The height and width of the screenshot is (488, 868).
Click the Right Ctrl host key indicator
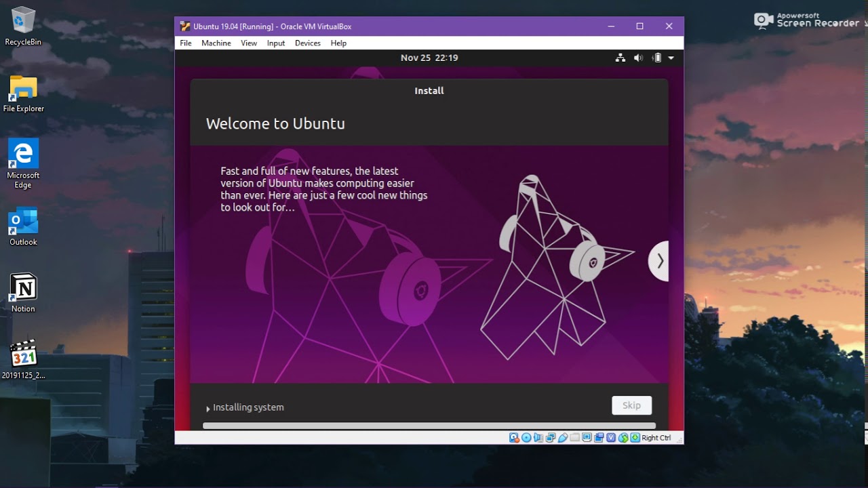tap(656, 438)
